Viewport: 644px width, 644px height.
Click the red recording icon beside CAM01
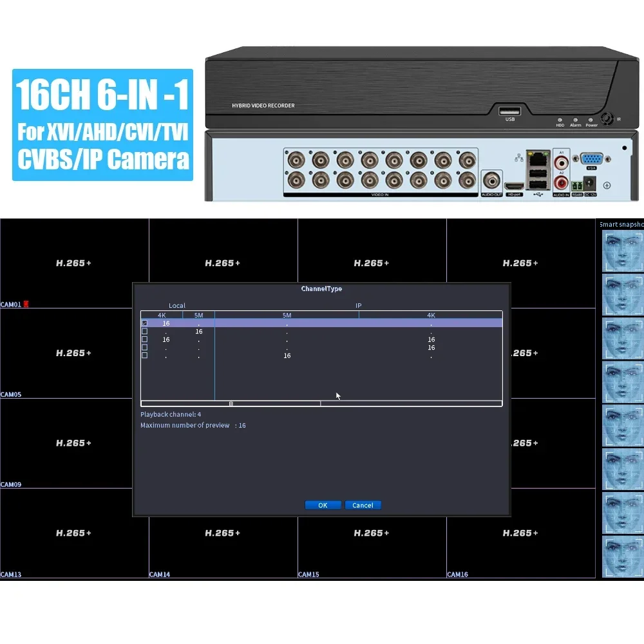point(26,304)
